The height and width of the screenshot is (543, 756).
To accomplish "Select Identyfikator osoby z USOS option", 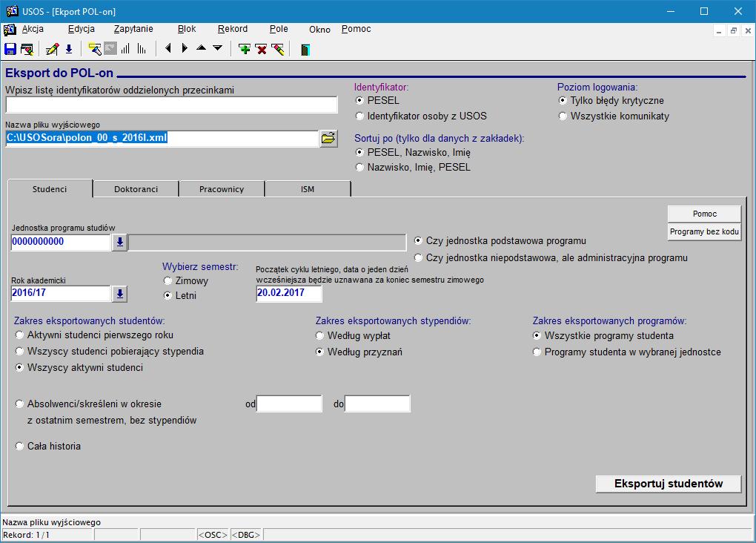I will [x=359, y=116].
